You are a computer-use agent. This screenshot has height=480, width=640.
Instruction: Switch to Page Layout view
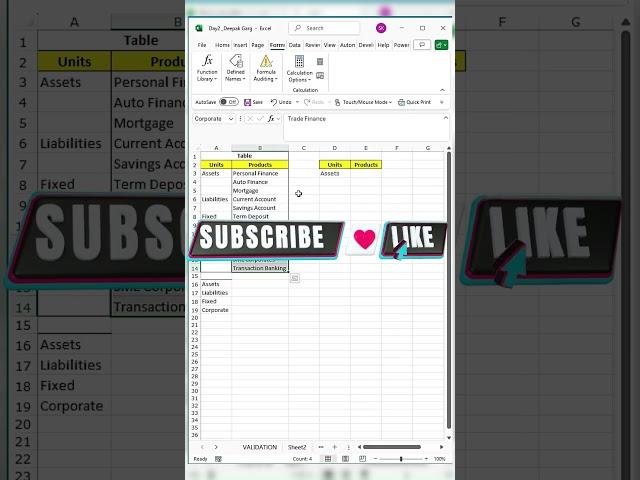345,459
